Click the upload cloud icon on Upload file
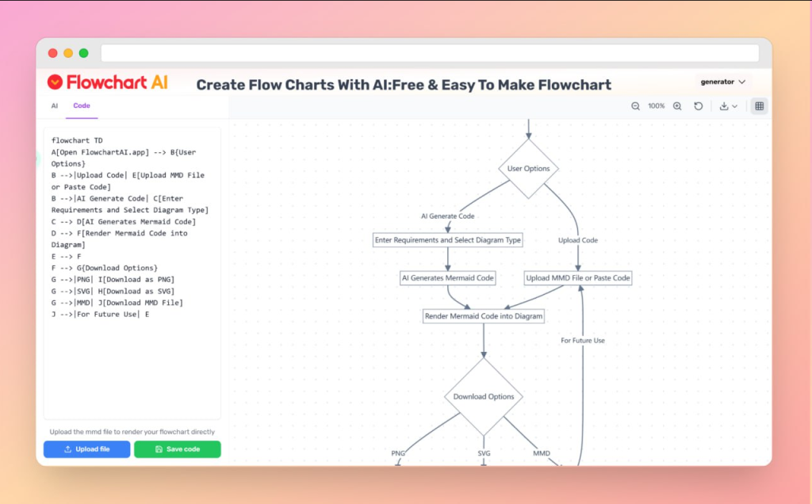This screenshot has height=504, width=812. (66, 449)
